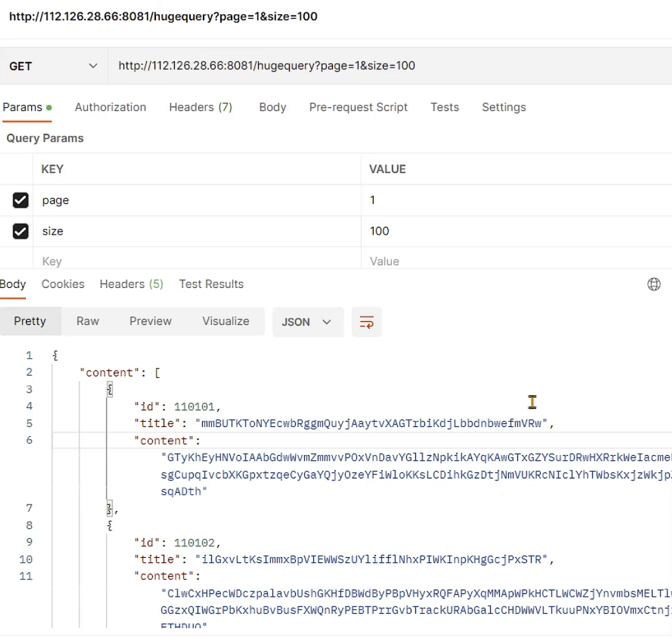Image resolution: width=672 pixels, height=637 pixels.
Task: Open the Authorization tab
Action: [110, 107]
